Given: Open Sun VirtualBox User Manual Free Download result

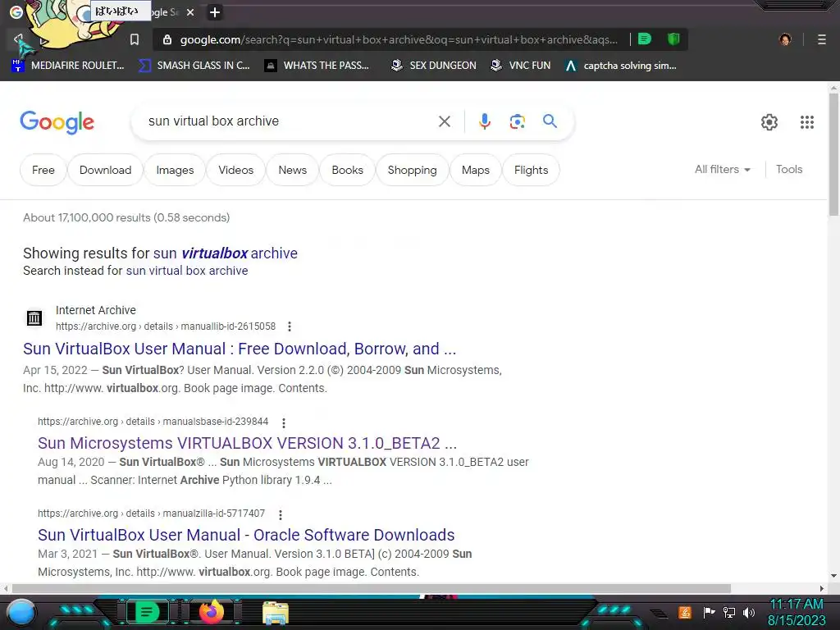Looking at the screenshot, I should coord(240,349).
